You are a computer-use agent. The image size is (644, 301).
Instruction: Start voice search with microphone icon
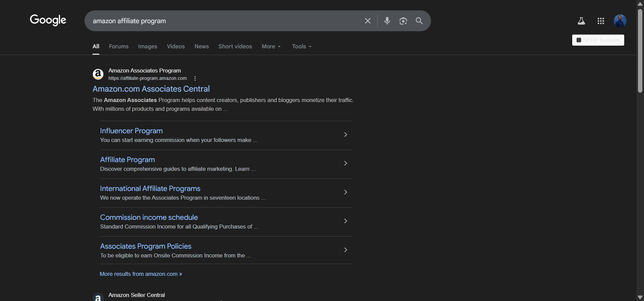tap(387, 21)
